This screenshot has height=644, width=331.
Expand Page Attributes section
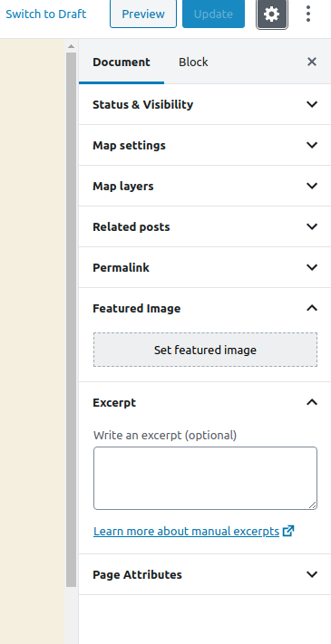[x=205, y=574]
